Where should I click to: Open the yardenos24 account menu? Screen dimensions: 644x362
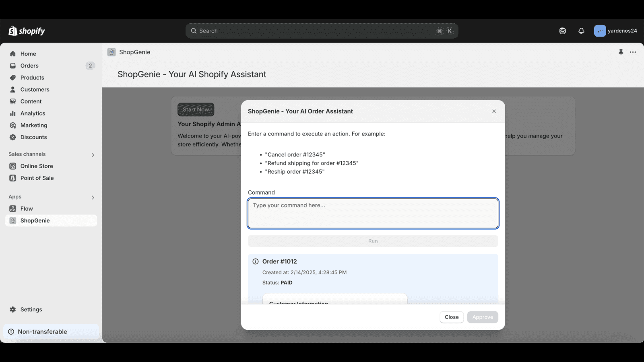click(x=615, y=31)
